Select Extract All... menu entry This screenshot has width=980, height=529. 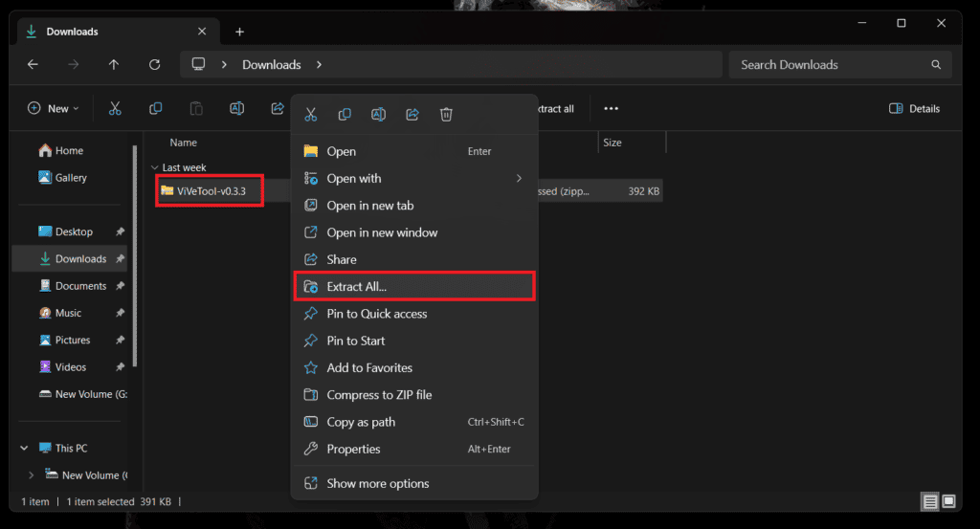pos(414,286)
